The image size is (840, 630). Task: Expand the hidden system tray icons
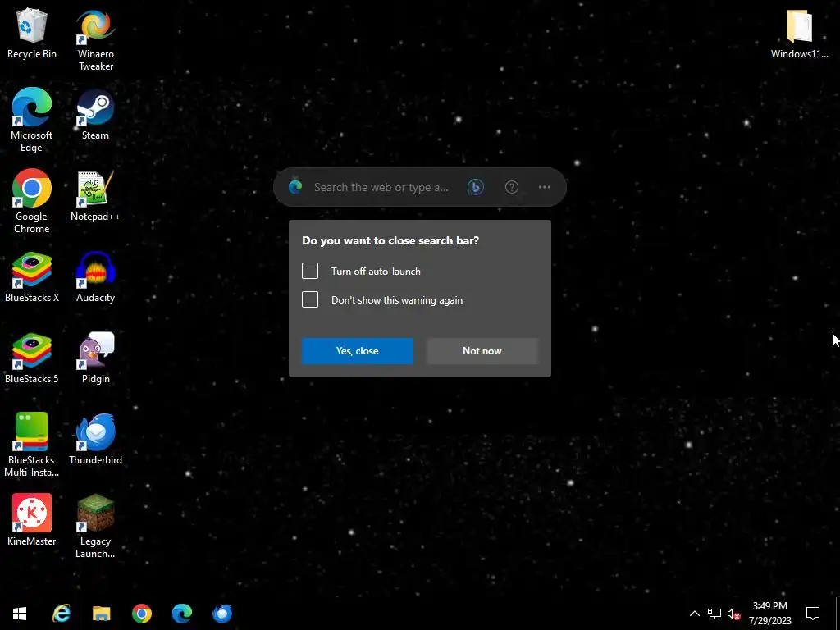coord(694,614)
